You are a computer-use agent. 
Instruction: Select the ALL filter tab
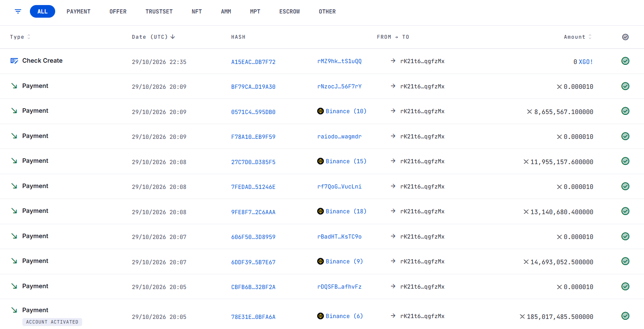(x=43, y=11)
